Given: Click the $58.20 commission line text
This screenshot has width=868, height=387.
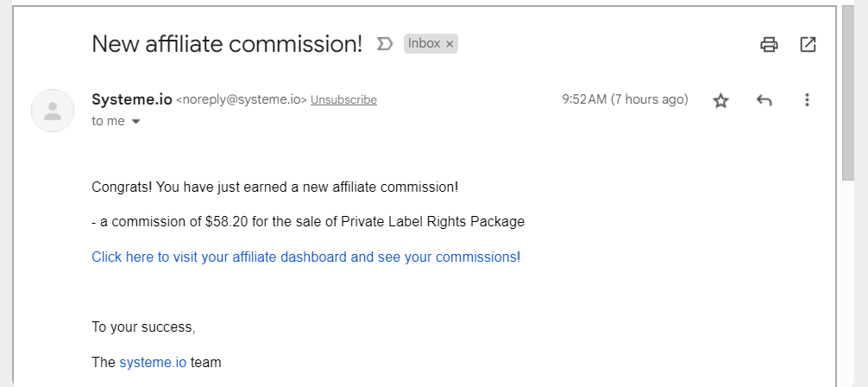Looking at the screenshot, I should [308, 221].
